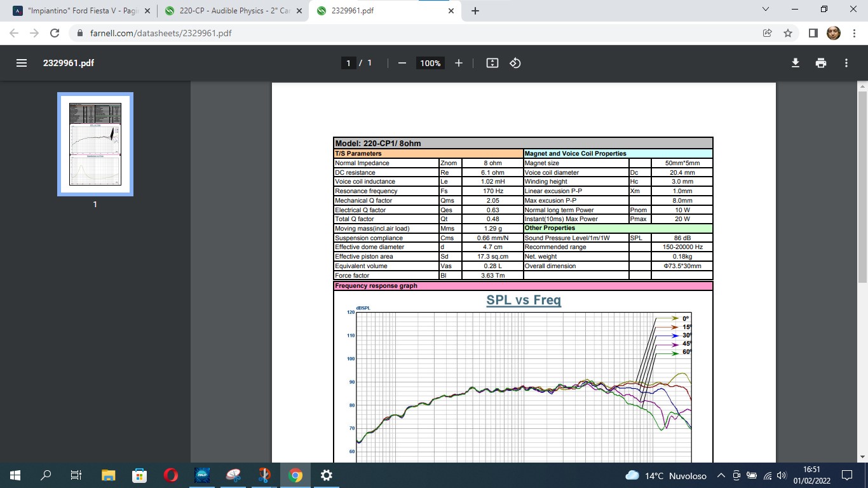Launch Opera browser from the taskbar
The height and width of the screenshot is (488, 868).
(x=170, y=475)
